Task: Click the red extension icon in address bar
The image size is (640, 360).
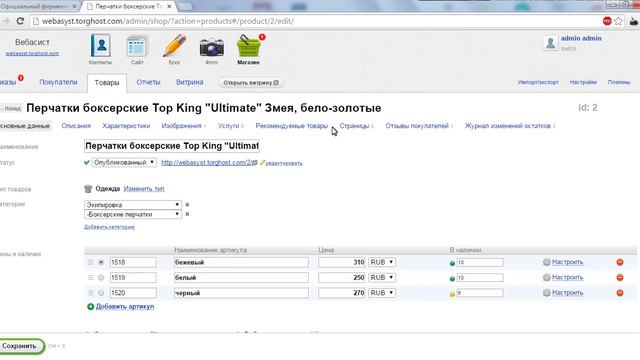Action: [607, 21]
